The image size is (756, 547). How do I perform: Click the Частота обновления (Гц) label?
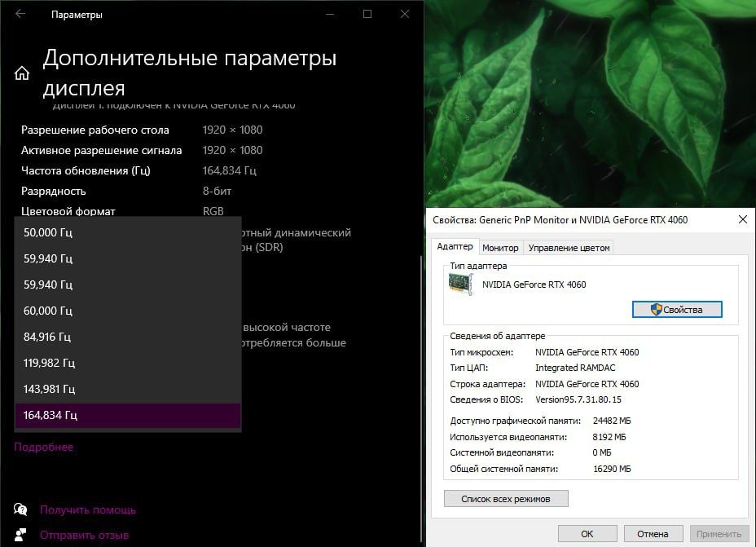point(86,170)
